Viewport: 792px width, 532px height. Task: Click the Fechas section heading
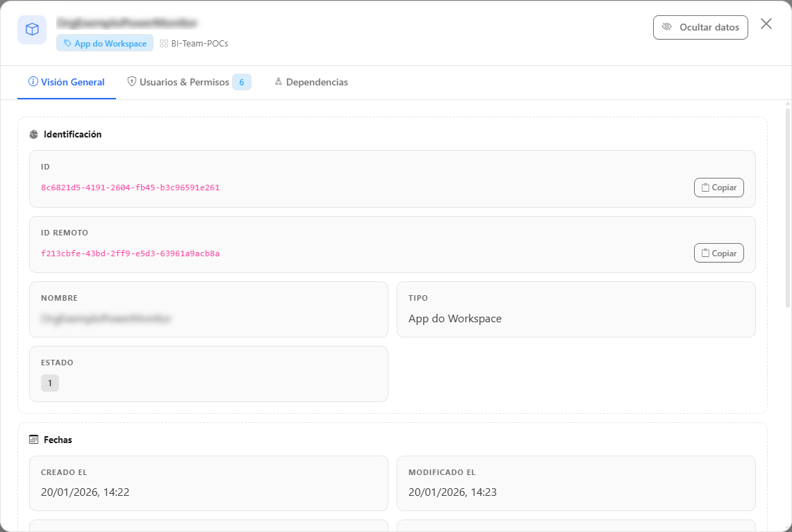58,440
